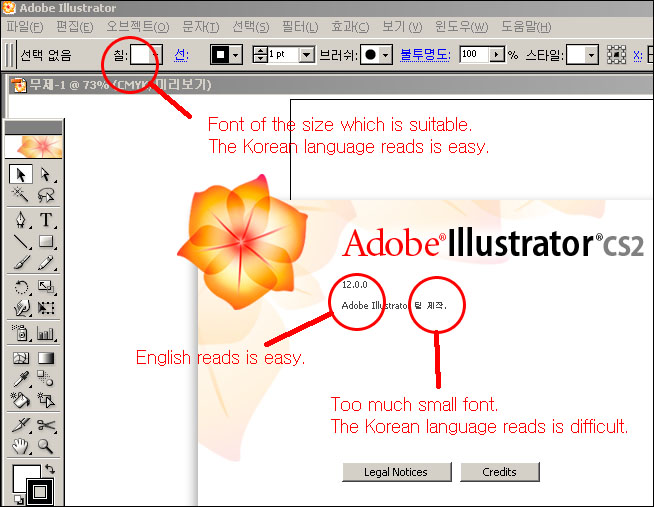The height and width of the screenshot is (507, 654).
Task: Select the Eyedropper tool
Action: (20, 379)
